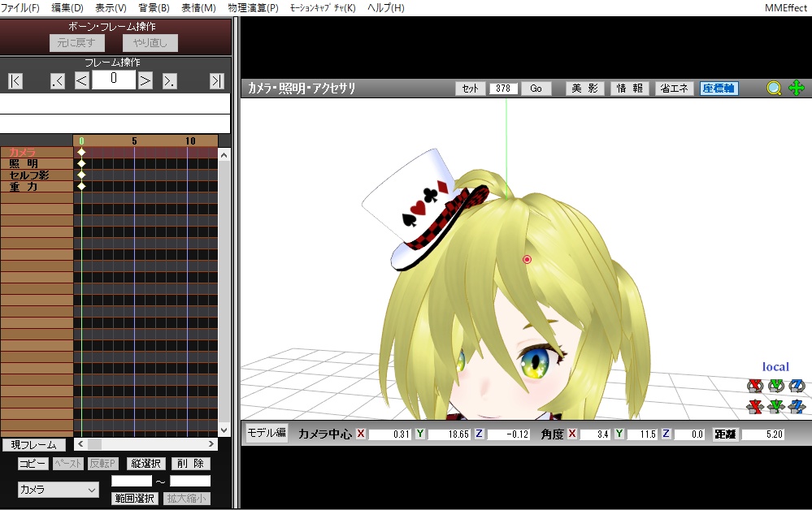Click the green Y label beside the 角度 fields
The image size is (812, 510).
click(619, 434)
